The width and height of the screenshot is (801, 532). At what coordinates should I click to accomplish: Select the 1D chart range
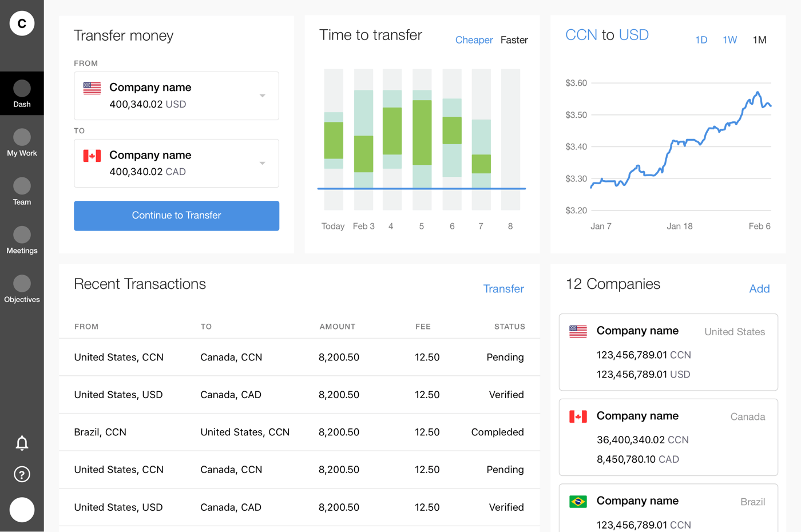click(701, 40)
